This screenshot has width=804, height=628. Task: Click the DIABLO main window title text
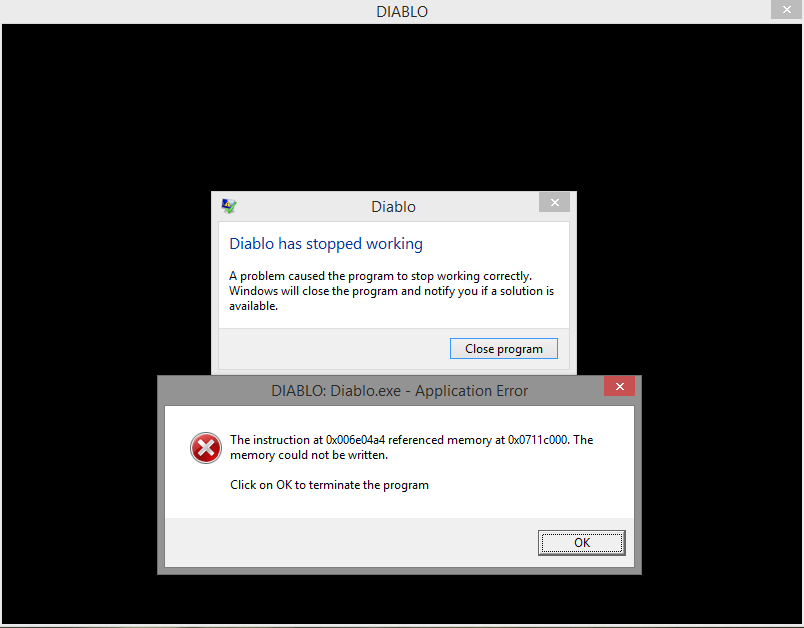point(402,11)
